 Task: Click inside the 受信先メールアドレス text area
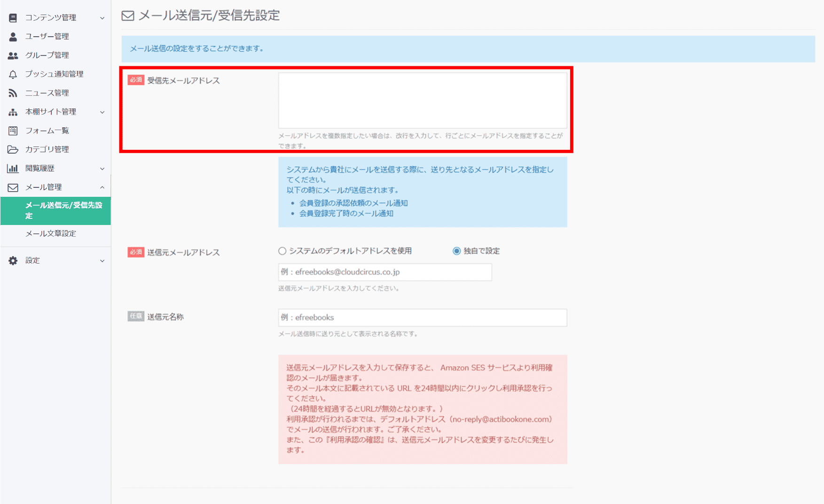[x=422, y=100]
